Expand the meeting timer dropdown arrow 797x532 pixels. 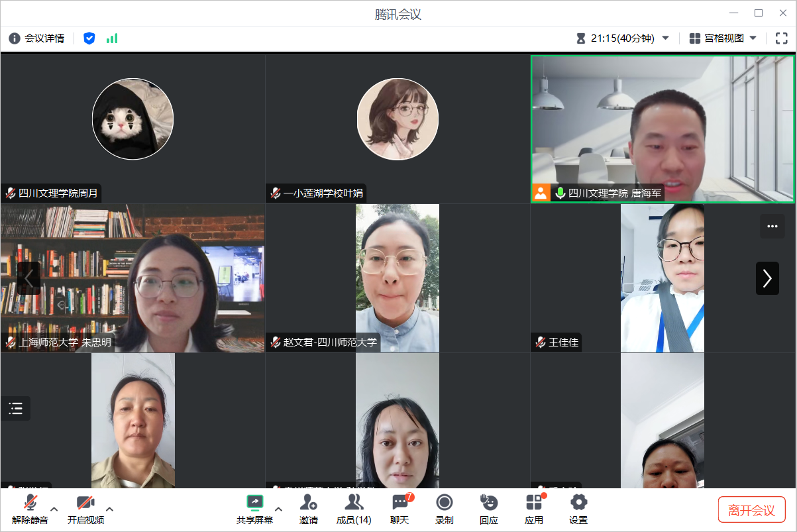(x=666, y=38)
